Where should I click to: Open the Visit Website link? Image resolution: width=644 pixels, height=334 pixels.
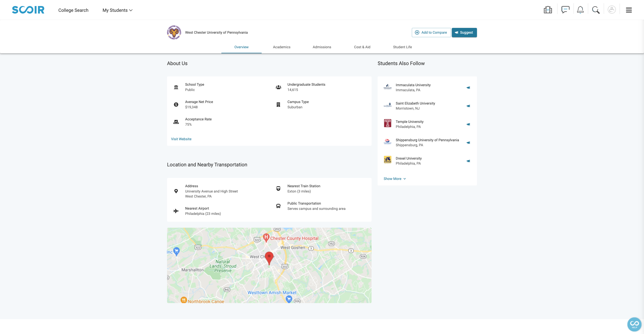181,139
